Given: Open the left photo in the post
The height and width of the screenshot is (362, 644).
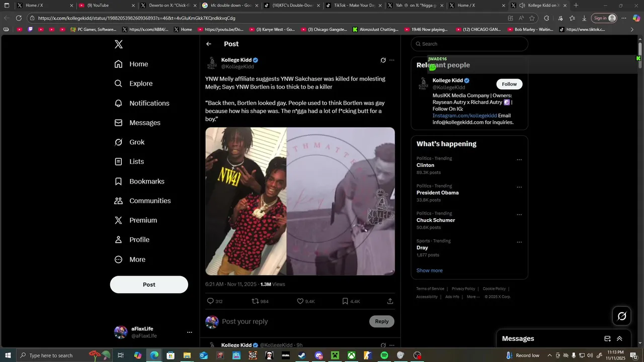Looking at the screenshot, I should coord(246,201).
